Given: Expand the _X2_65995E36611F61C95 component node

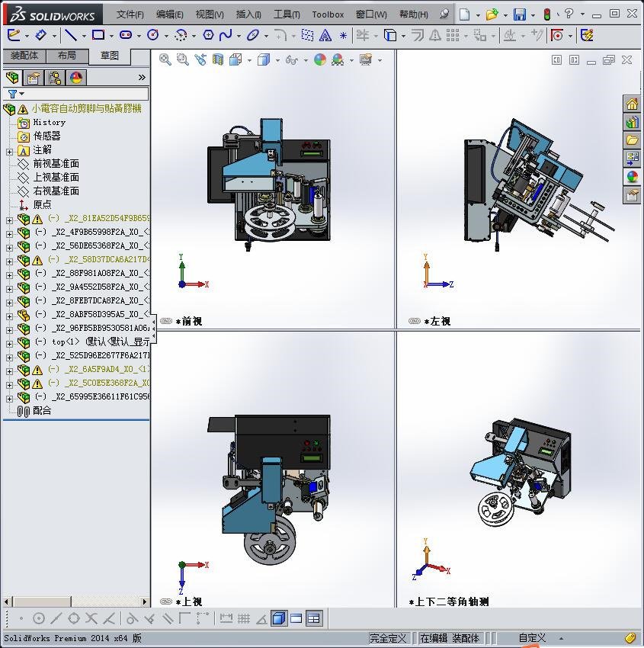Looking at the screenshot, I should click(x=9, y=399).
